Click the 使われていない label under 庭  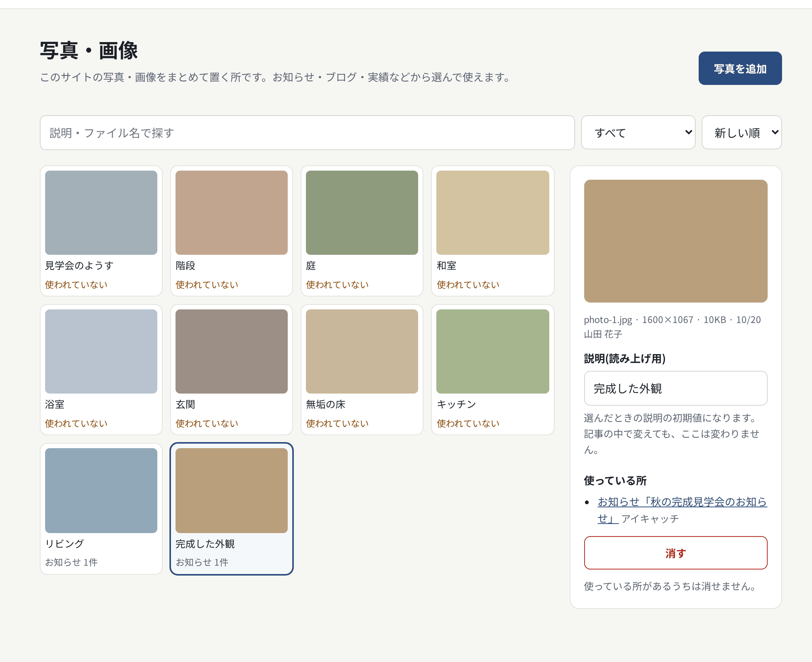pyautogui.click(x=337, y=284)
